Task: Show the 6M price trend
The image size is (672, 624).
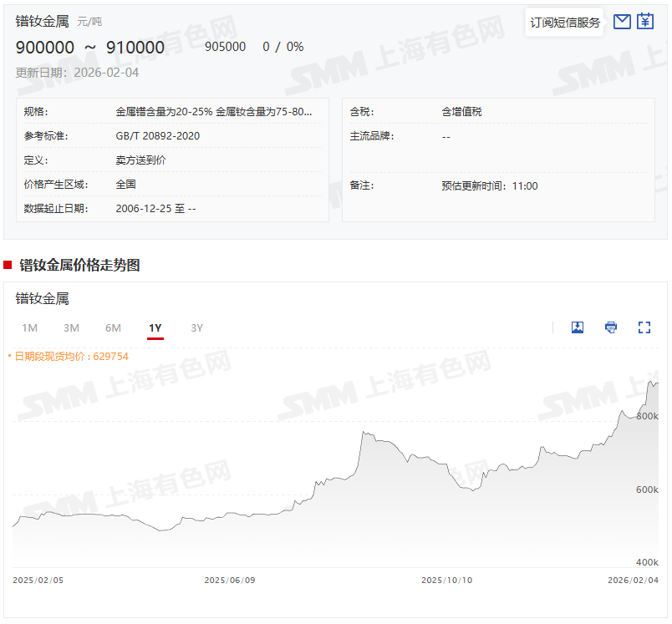Action: pyautogui.click(x=114, y=327)
